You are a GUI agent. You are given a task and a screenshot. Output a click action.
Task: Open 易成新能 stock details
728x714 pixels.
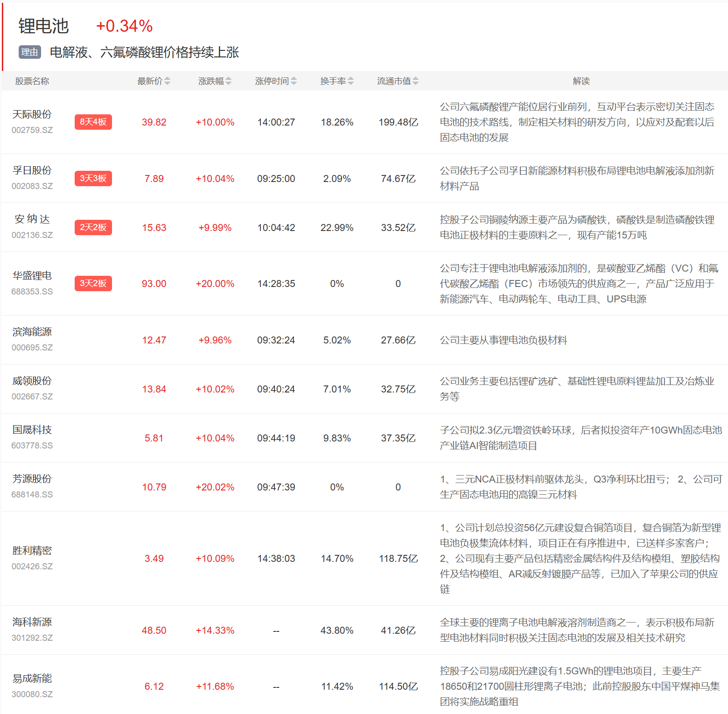click(32, 679)
